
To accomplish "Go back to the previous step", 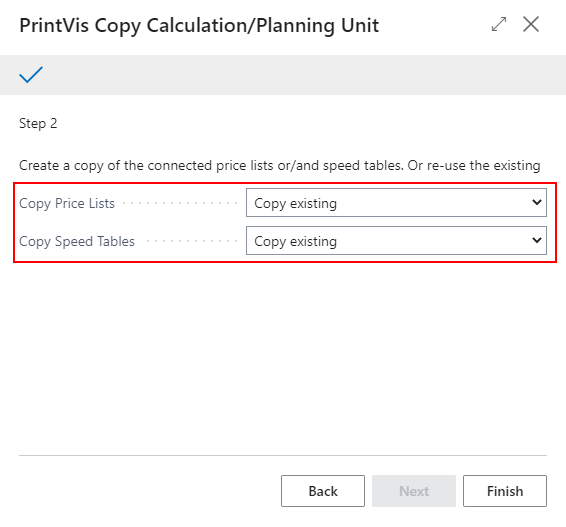I will (323, 491).
